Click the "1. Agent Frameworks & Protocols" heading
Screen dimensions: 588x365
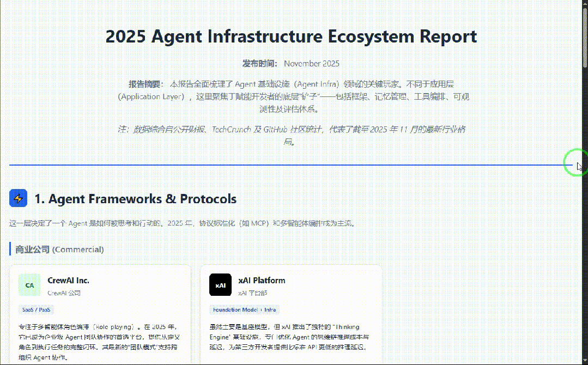pos(135,199)
